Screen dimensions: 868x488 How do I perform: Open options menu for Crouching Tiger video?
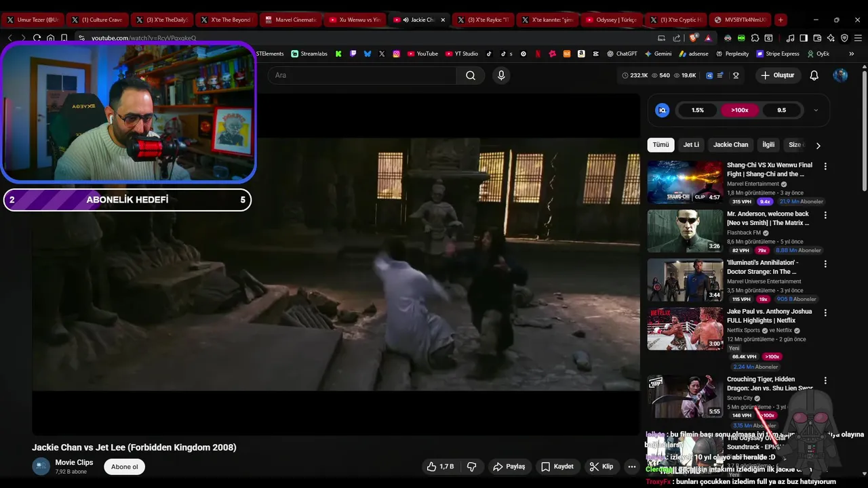point(825,380)
